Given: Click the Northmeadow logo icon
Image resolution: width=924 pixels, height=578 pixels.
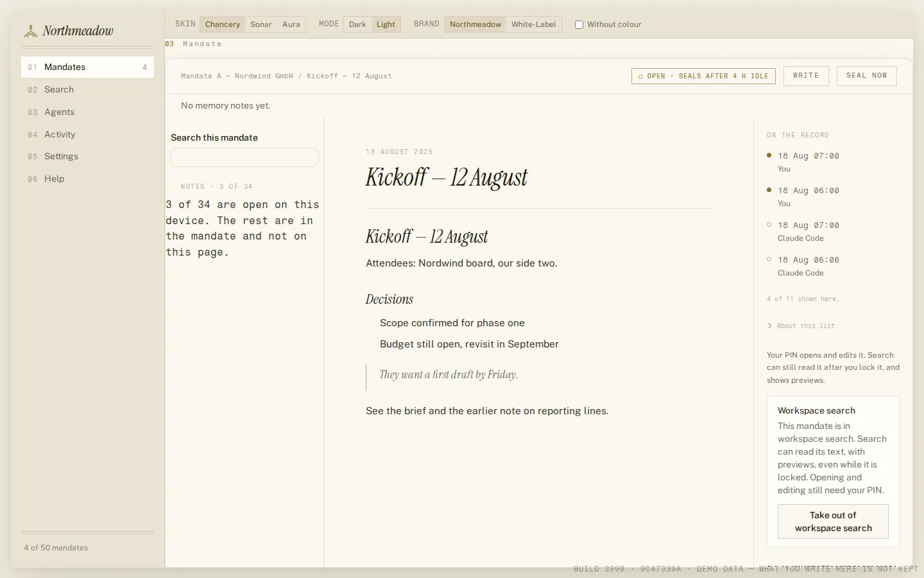Looking at the screenshot, I should pyautogui.click(x=30, y=31).
